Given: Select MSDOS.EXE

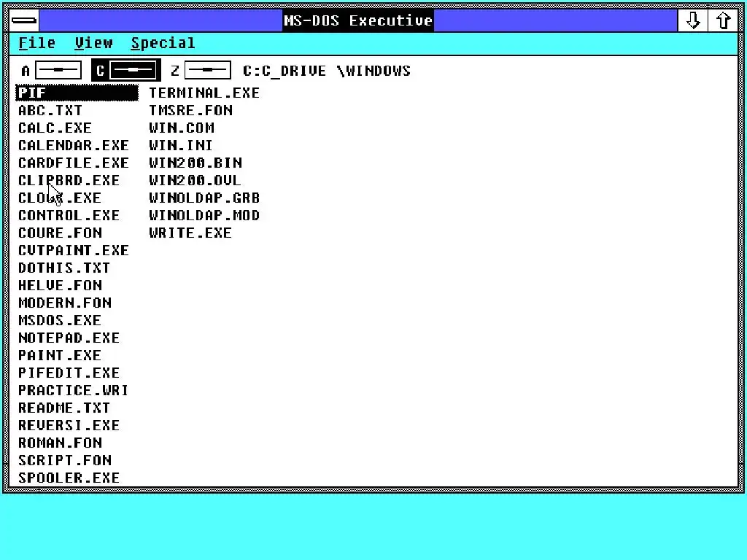Looking at the screenshot, I should (x=60, y=321).
